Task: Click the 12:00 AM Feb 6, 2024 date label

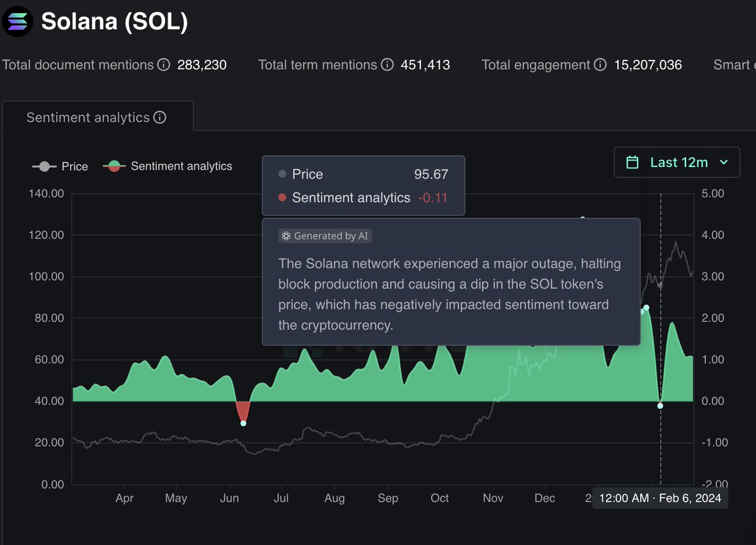Action: click(x=660, y=498)
